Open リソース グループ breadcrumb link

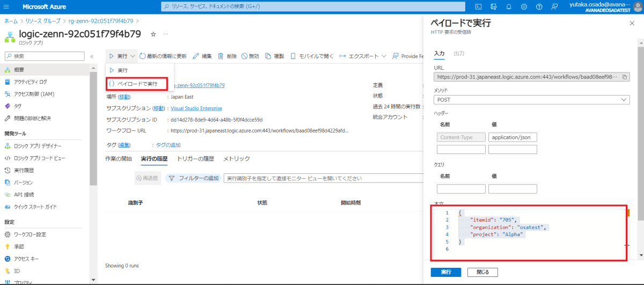42,21
